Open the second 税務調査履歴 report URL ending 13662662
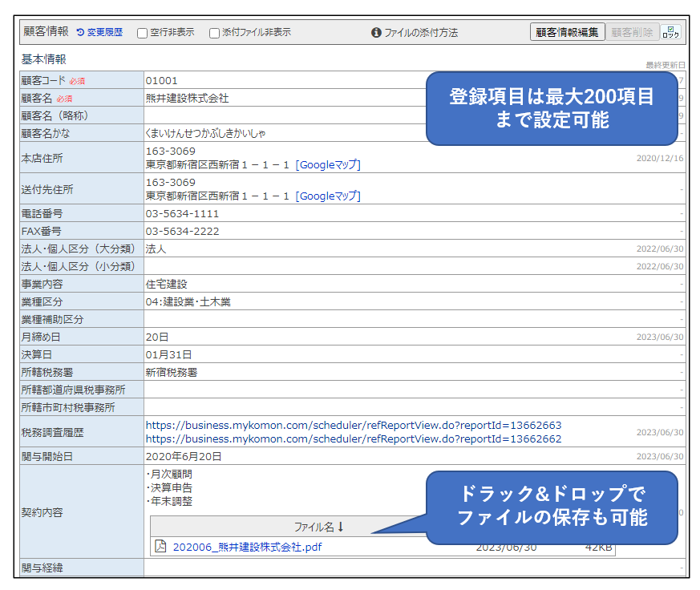The height and width of the screenshot is (590, 700). pyautogui.click(x=353, y=438)
